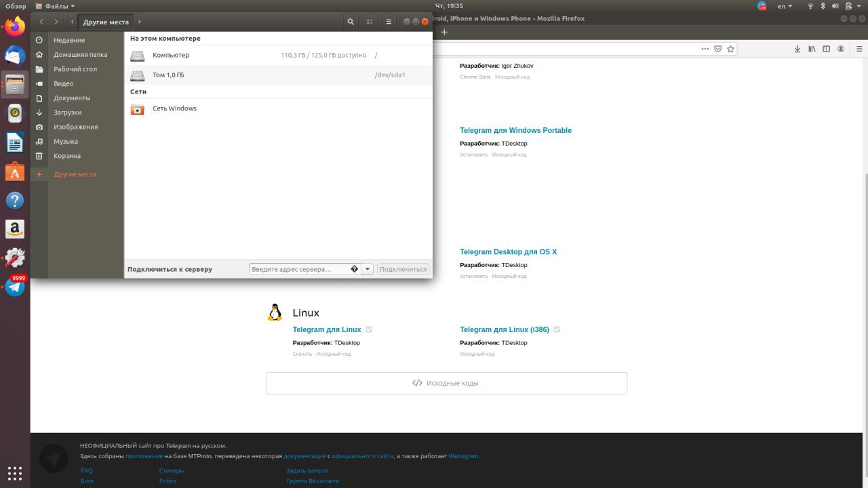This screenshot has height=488, width=868.
Task: Open Telegram Desktop для OS X link
Action: coord(508,251)
